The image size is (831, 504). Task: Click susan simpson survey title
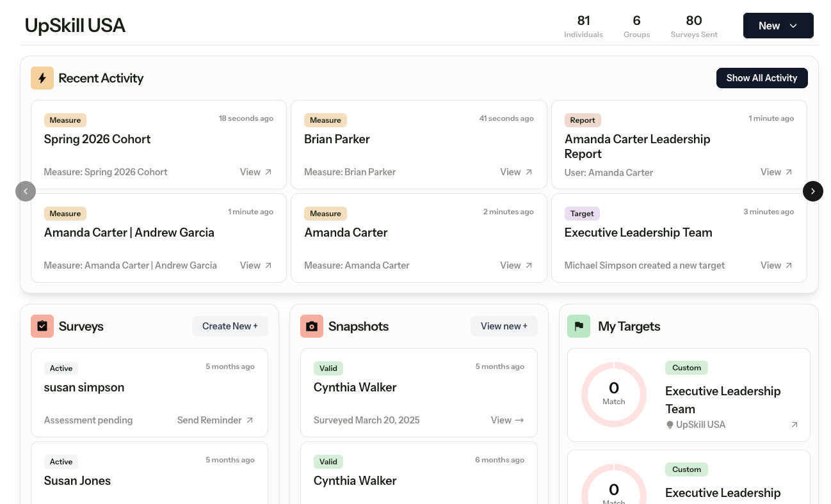[84, 387]
